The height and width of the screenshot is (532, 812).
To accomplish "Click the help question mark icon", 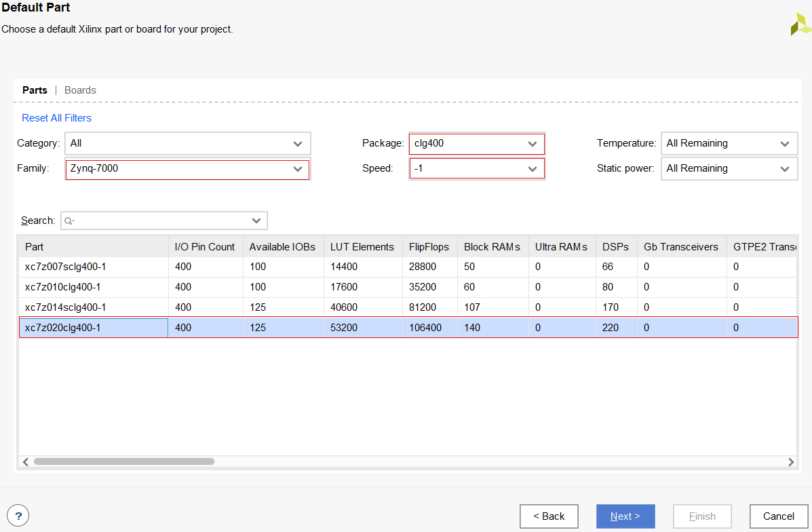I will (18, 516).
